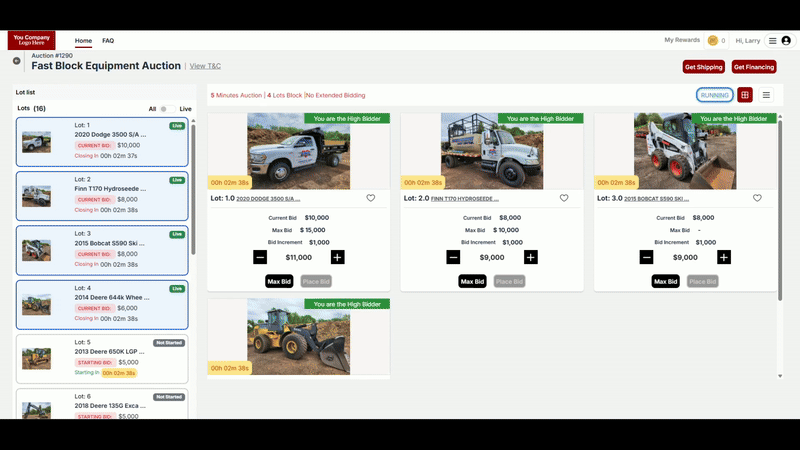
Task: Click scroll-down arrow of cards panel
Action: pyautogui.click(x=780, y=376)
